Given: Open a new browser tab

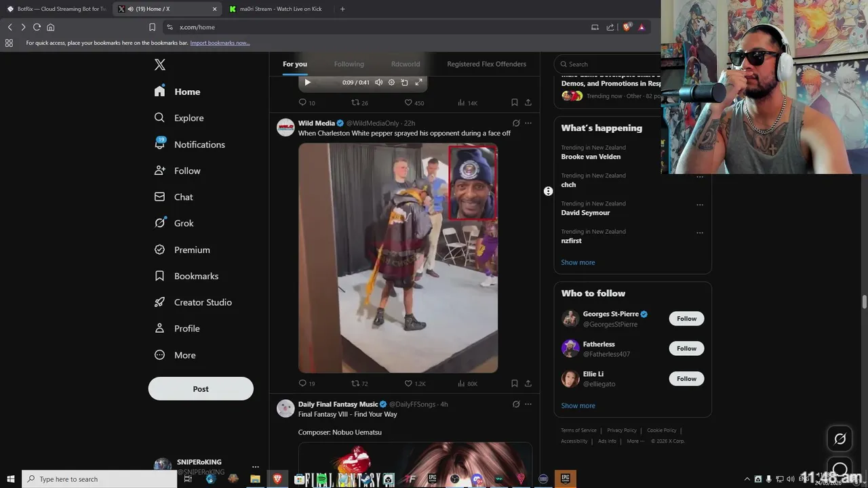Looking at the screenshot, I should point(342,9).
